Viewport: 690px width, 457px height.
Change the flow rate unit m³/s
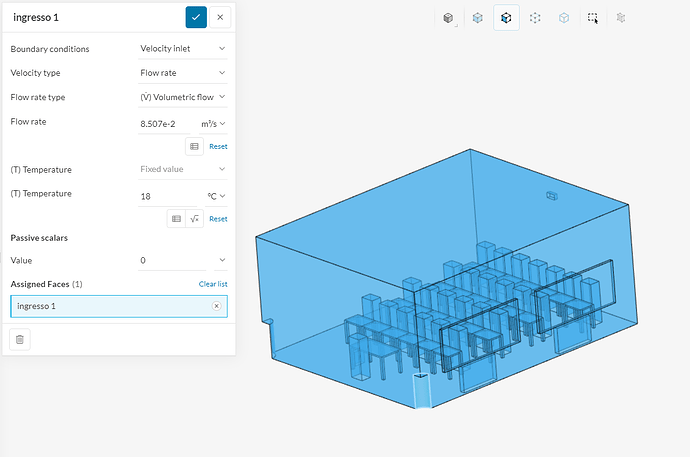[213, 124]
